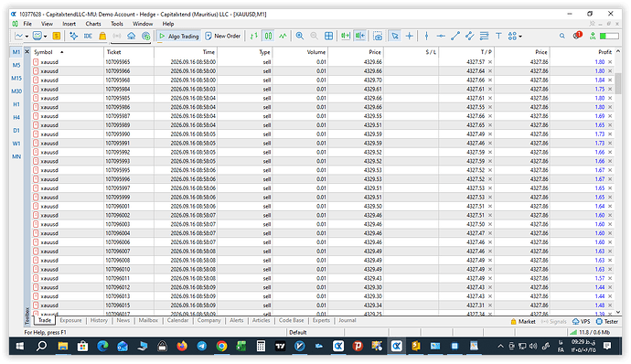The height and width of the screenshot is (364, 631).
Task: Zoom out with the magnifier minus icon
Action: 314,37
